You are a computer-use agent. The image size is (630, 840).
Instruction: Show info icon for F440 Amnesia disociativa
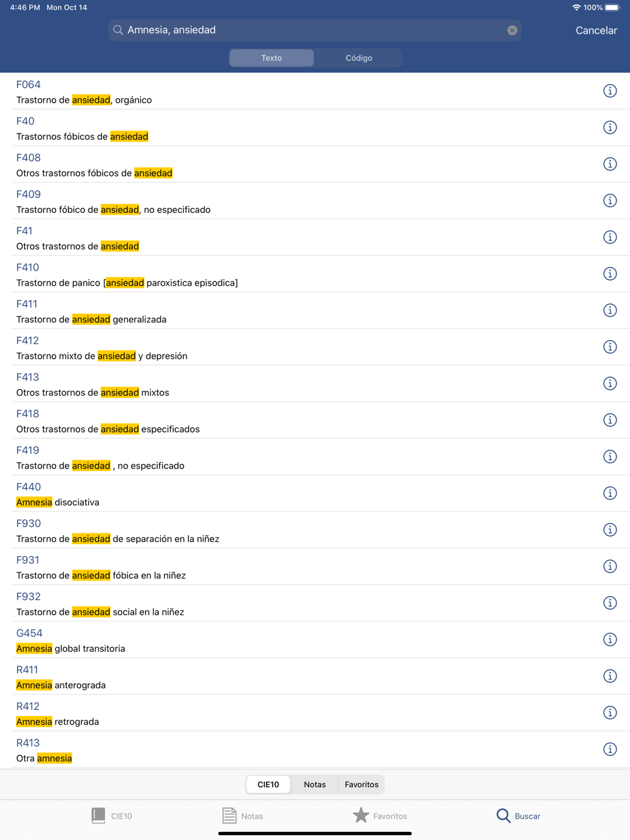[x=610, y=494]
